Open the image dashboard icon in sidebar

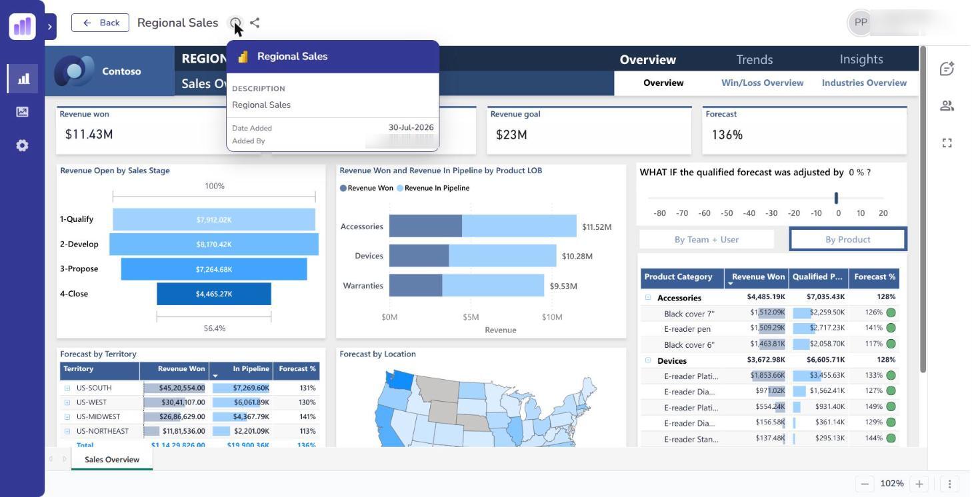(x=22, y=112)
